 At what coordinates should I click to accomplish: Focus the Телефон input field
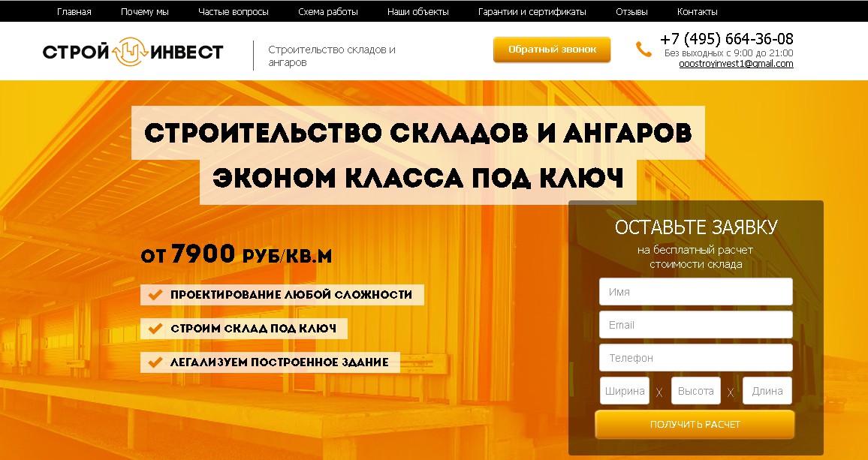[x=696, y=358]
